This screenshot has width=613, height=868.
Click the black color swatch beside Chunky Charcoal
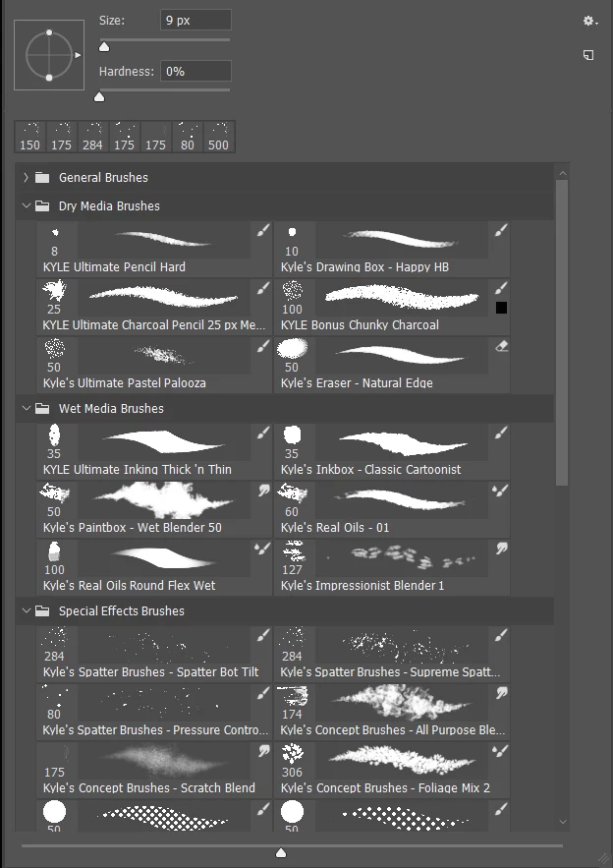click(501, 308)
